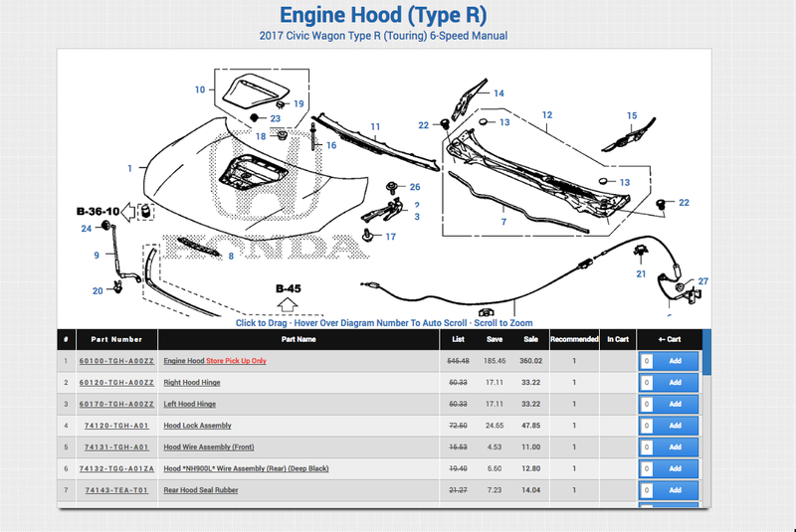This screenshot has width=796, height=532.
Task: Click the Part Name column header
Action: [298, 340]
